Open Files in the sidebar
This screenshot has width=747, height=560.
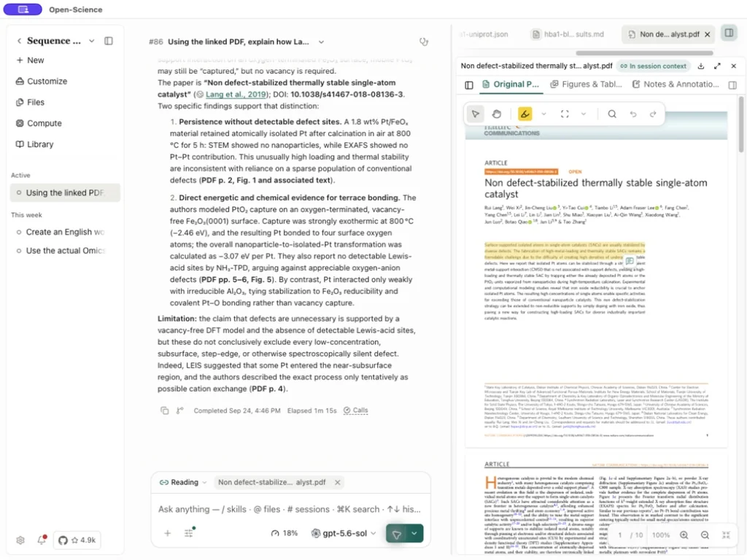tap(31, 102)
